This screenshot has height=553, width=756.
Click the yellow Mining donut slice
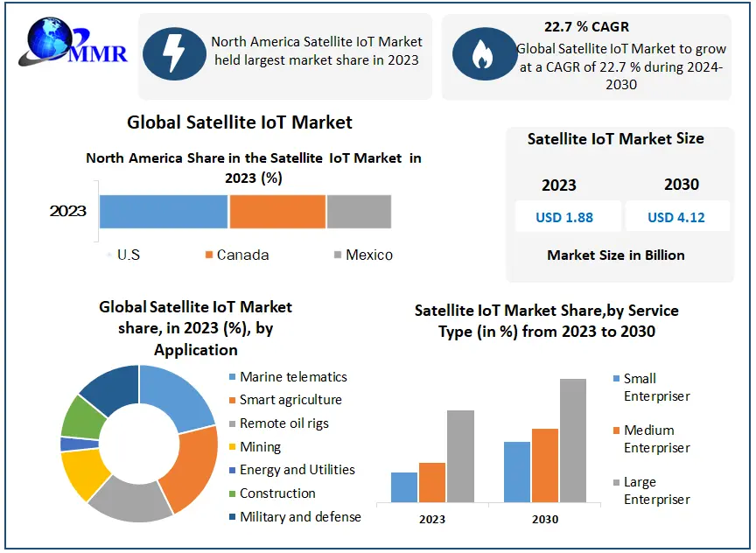[83, 473]
